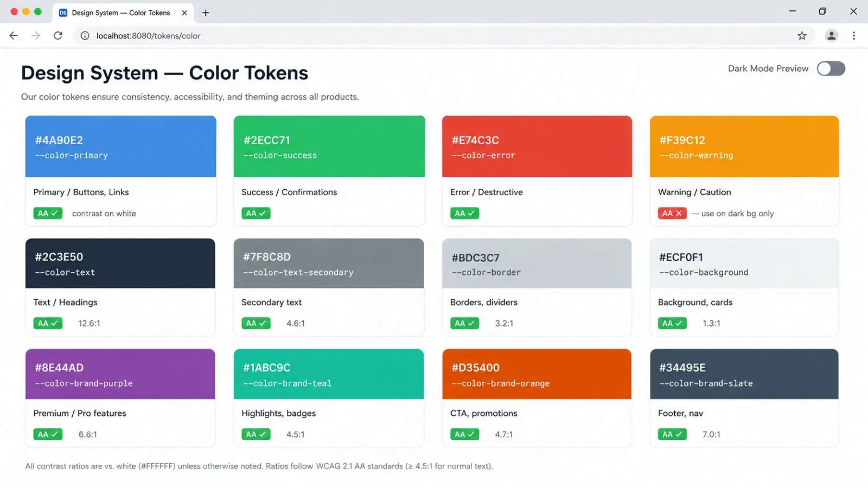Pick the #2C3E50 color-text swatch
Screen dimensions: 868x488
[120, 263]
